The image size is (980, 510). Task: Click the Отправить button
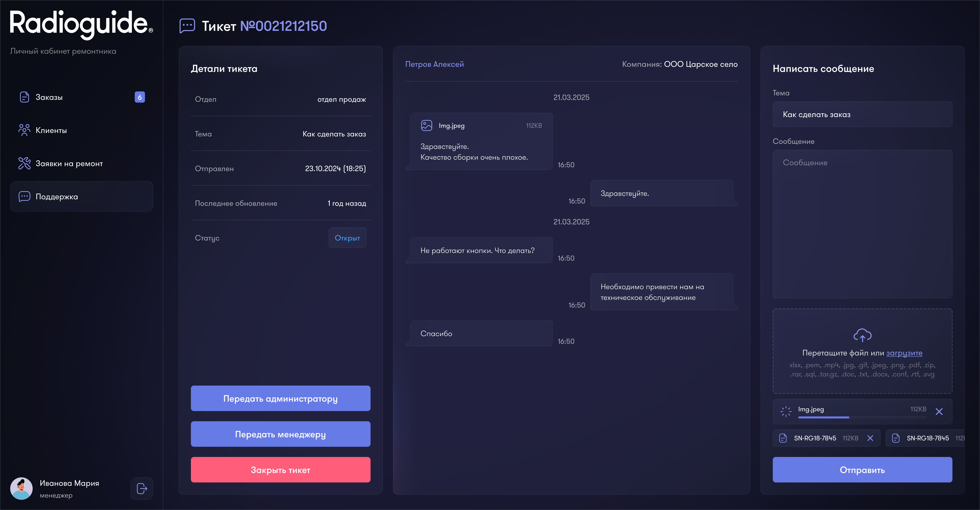pyautogui.click(x=862, y=470)
